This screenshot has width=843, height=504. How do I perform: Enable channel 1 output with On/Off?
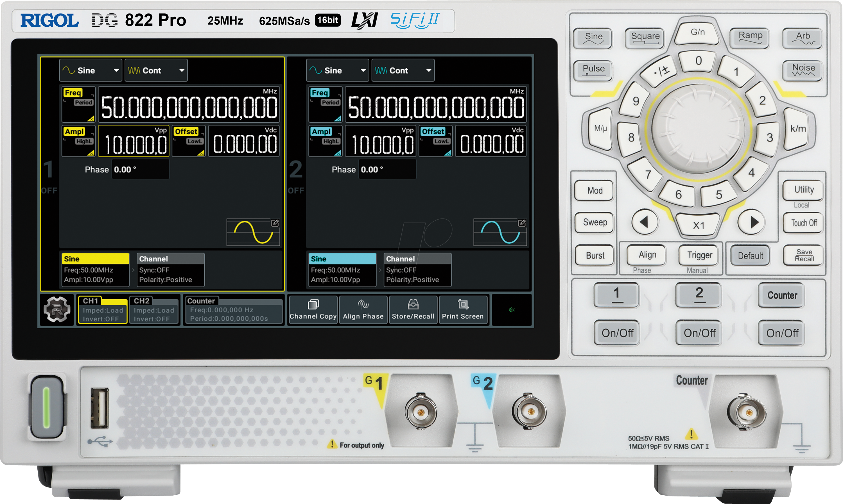point(617,333)
